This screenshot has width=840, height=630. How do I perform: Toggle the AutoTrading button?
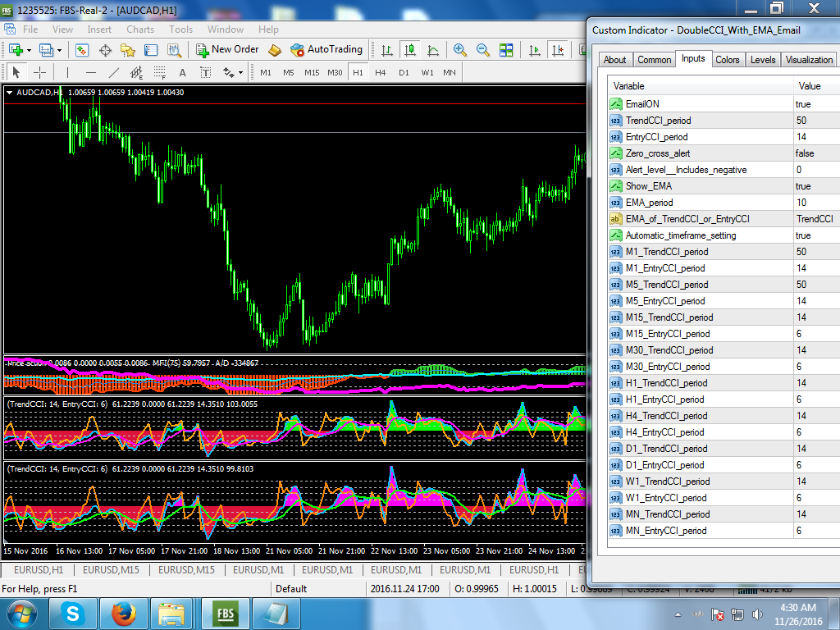click(x=326, y=49)
